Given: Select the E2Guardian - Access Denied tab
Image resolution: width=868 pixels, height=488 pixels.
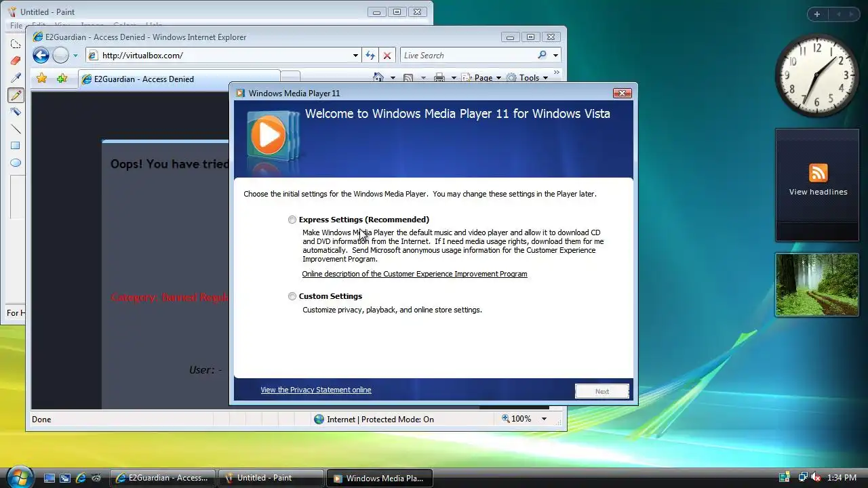Looking at the screenshot, I should coord(179,79).
